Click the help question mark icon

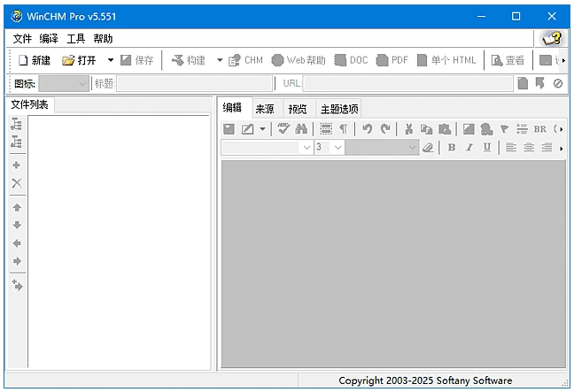[552, 38]
